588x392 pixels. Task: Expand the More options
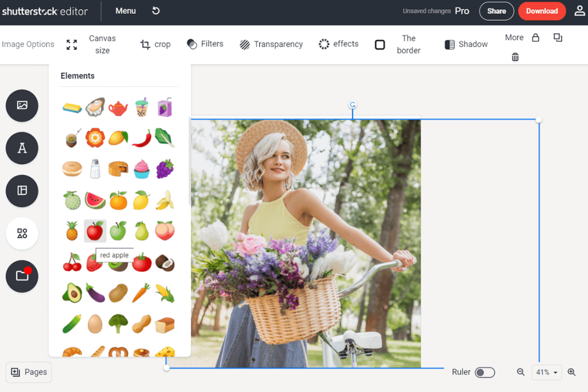tap(514, 37)
